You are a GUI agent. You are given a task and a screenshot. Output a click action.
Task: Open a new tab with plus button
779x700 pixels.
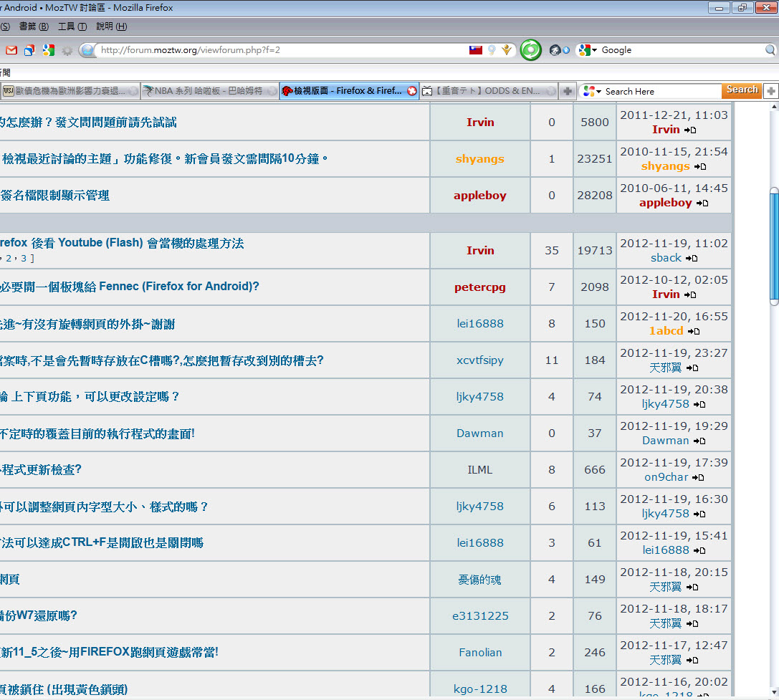(x=568, y=91)
